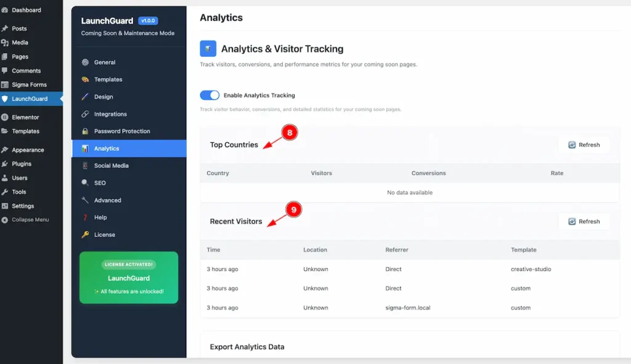Viewport: 631px width, 364px height.
Task: Open Password Protection settings
Action: (129, 131)
